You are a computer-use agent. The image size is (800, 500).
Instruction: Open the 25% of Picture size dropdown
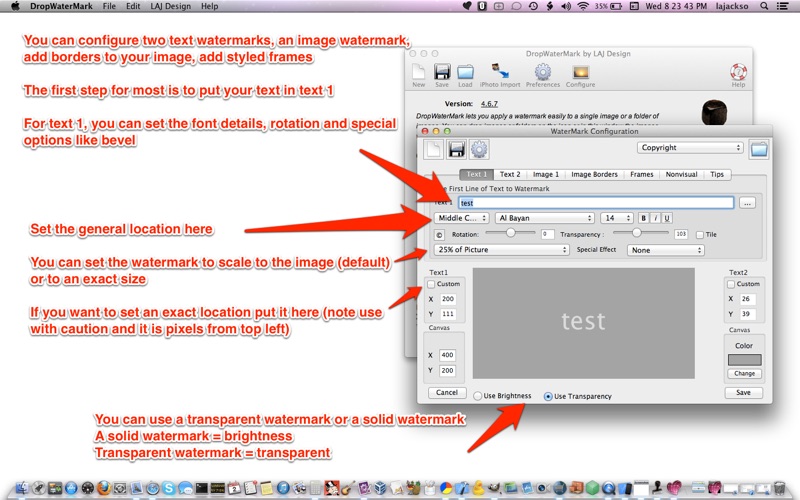click(x=502, y=249)
